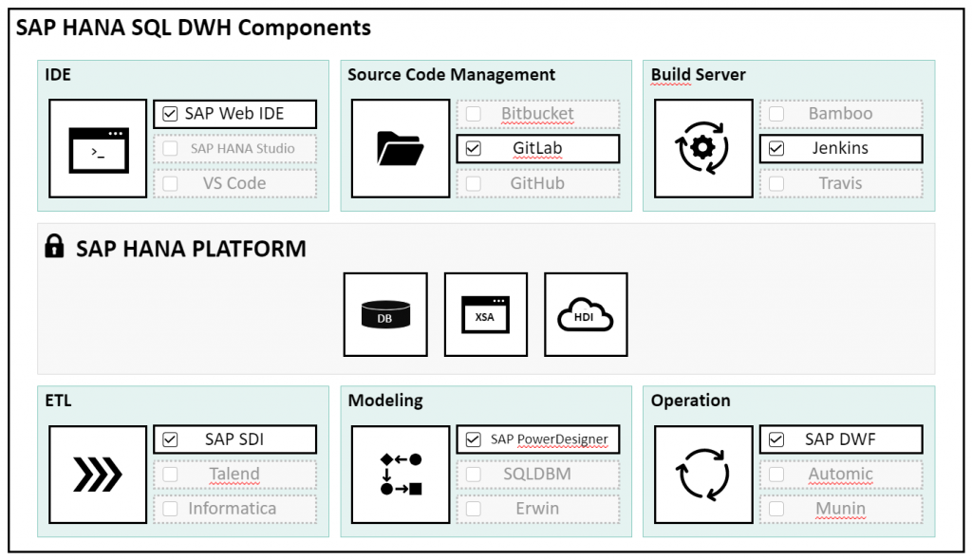
Task: Click the Operation circular arrows icon
Action: 702,475
